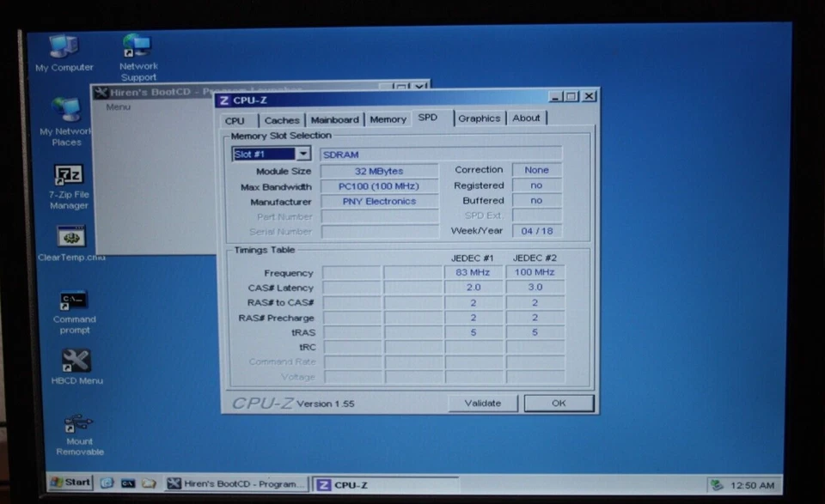Click the empty Serial Number field
The width and height of the screenshot is (825, 504).
pos(379,231)
